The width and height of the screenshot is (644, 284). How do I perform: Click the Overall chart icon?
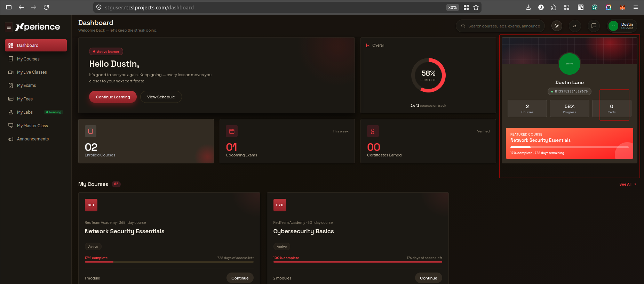(x=368, y=46)
